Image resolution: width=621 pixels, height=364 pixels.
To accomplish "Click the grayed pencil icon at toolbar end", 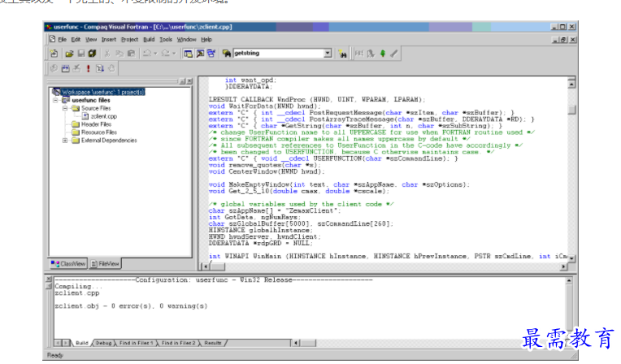I will [x=394, y=54].
